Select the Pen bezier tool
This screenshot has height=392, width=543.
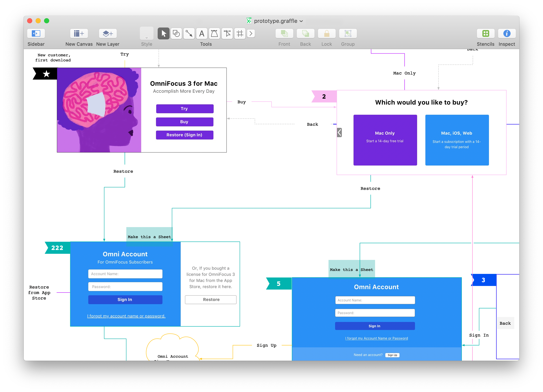click(x=214, y=33)
